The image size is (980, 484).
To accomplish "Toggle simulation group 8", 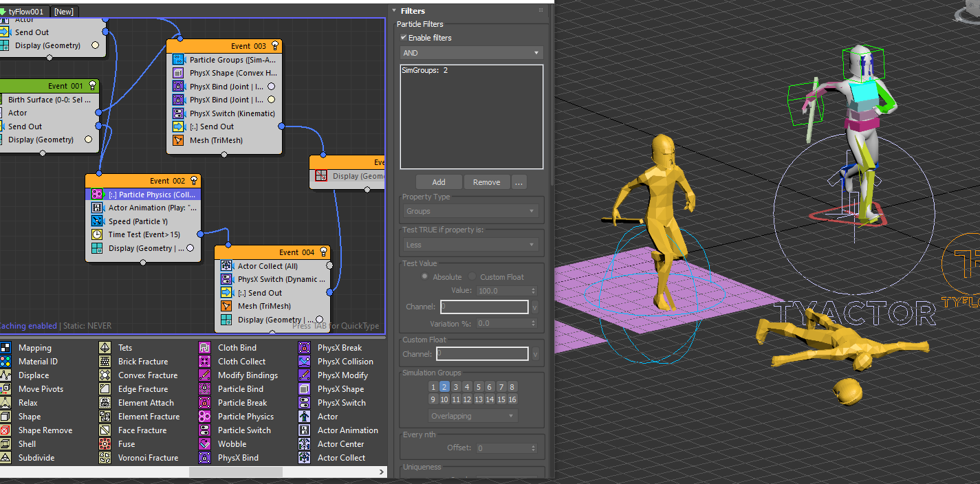I will pos(512,387).
